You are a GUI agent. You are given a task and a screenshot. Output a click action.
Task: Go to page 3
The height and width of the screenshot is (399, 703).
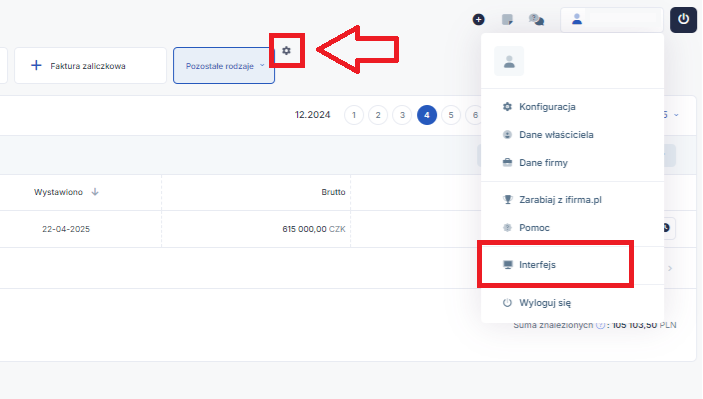coord(402,115)
